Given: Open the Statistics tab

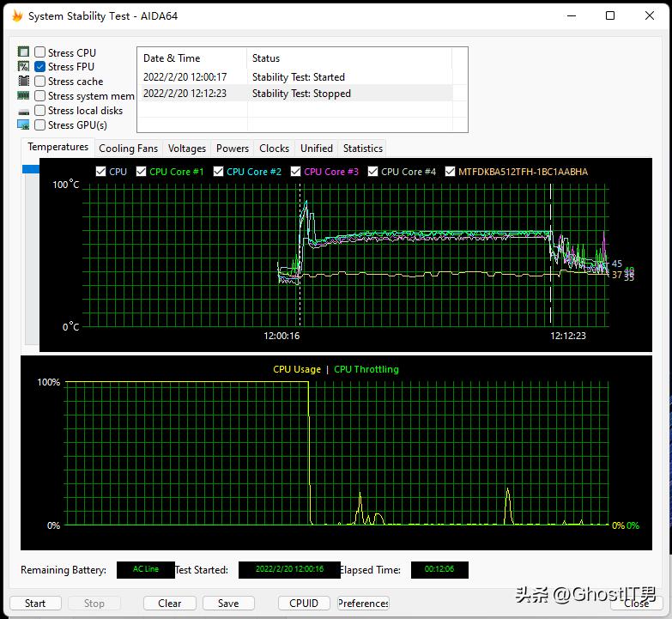Looking at the screenshot, I should [x=362, y=149].
